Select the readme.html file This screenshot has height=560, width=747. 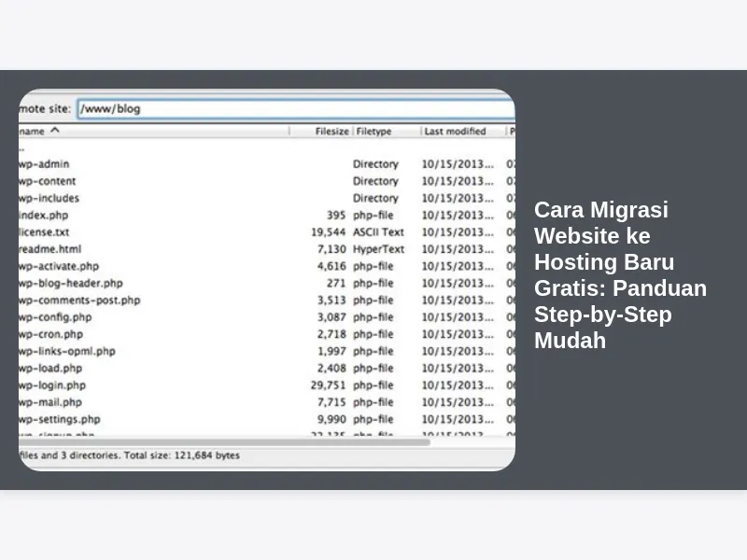coord(50,249)
